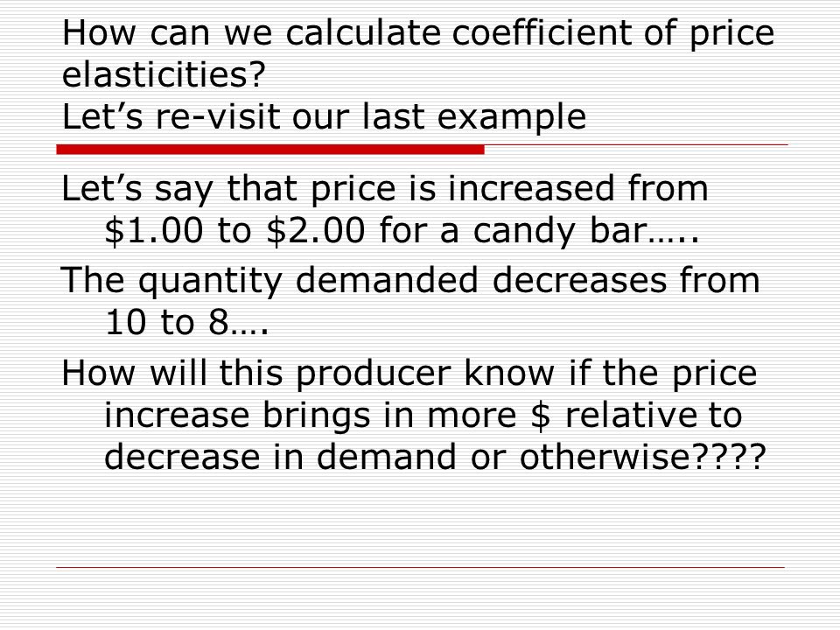Click the thick red bar under title
This screenshot has width=840, height=630.
click(x=270, y=150)
